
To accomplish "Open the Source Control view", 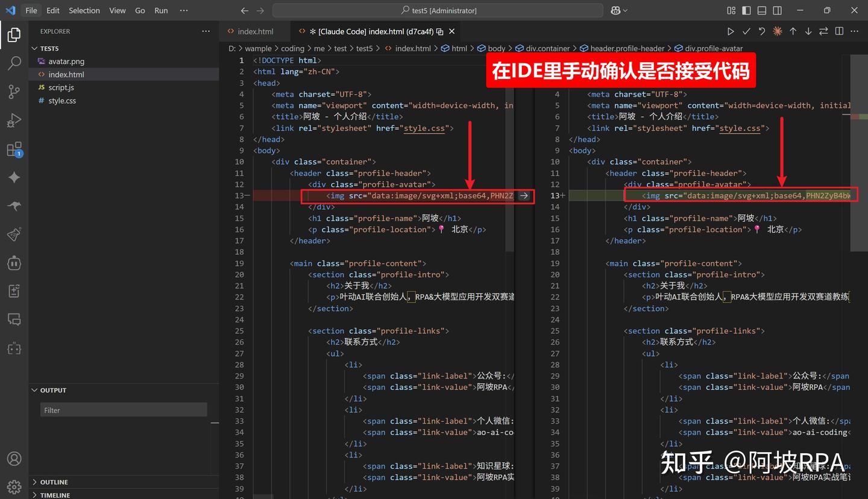I will (x=14, y=92).
